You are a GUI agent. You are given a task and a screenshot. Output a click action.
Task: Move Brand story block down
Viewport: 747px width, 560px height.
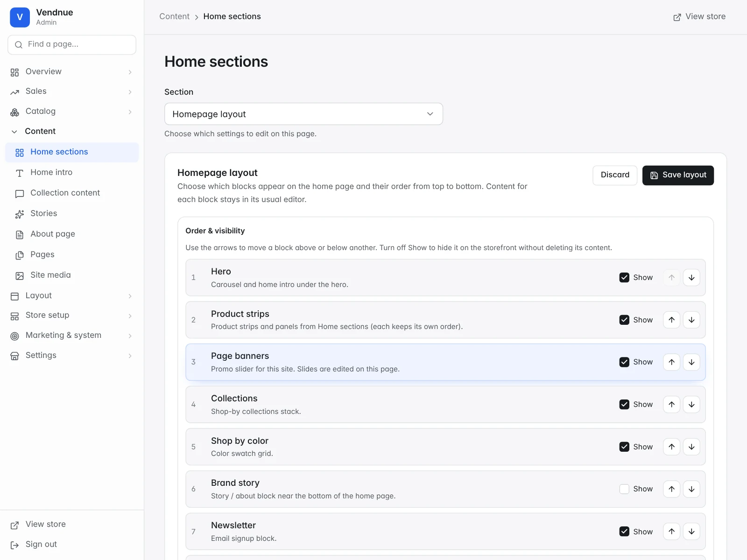(x=691, y=489)
